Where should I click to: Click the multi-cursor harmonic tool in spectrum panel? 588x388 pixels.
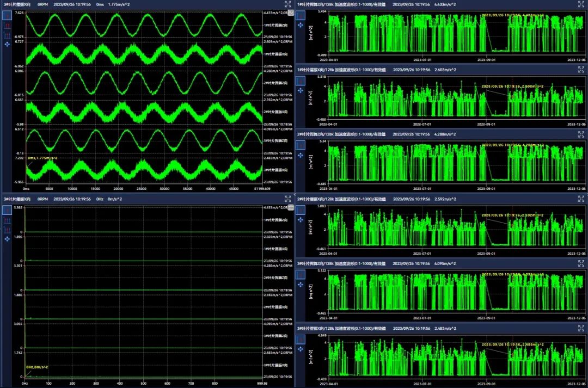tap(7, 230)
